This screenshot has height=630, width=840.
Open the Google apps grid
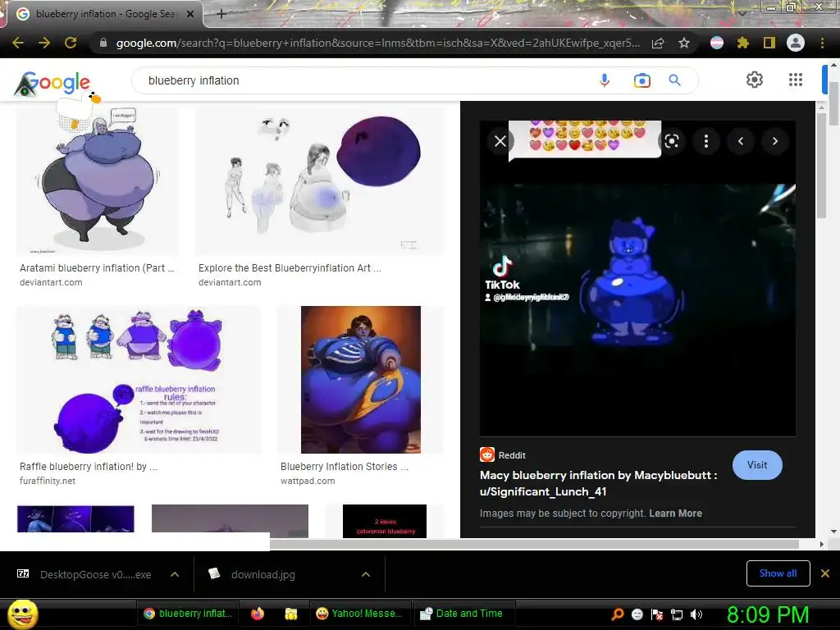pyautogui.click(x=796, y=80)
